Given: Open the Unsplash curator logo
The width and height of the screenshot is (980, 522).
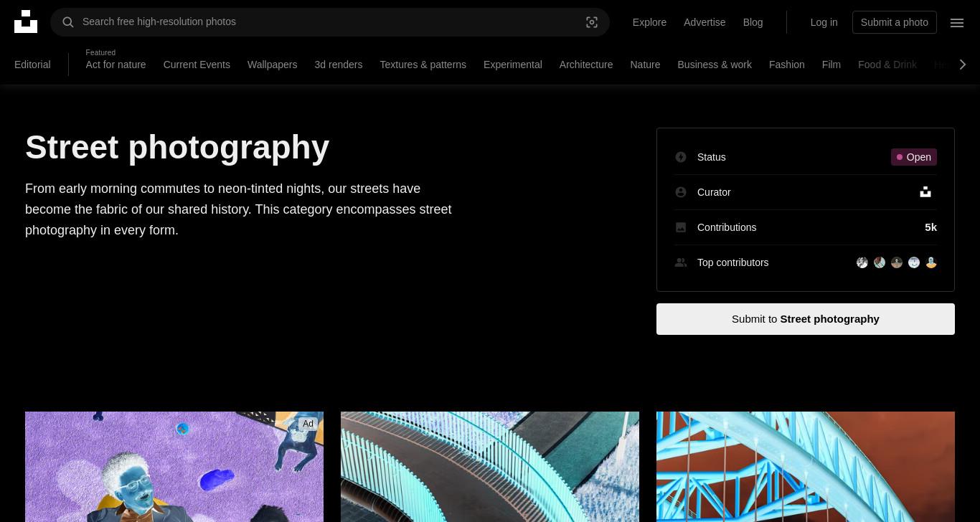Looking at the screenshot, I should tap(925, 192).
